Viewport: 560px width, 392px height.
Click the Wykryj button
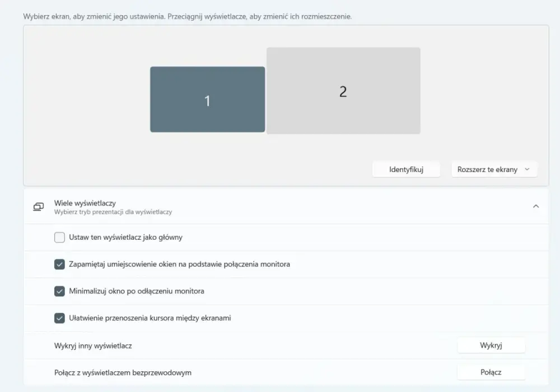click(x=491, y=345)
